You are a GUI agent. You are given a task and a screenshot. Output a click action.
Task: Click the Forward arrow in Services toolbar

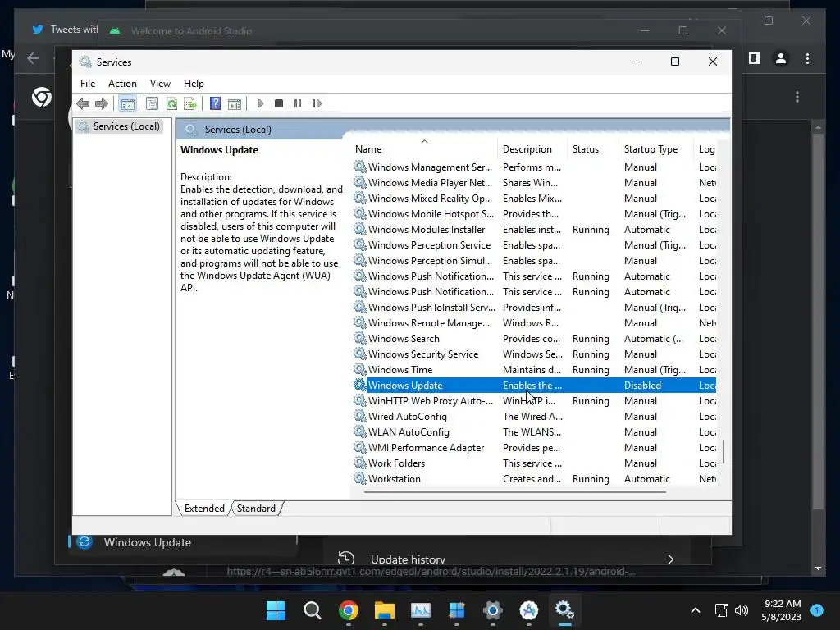(101, 103)
